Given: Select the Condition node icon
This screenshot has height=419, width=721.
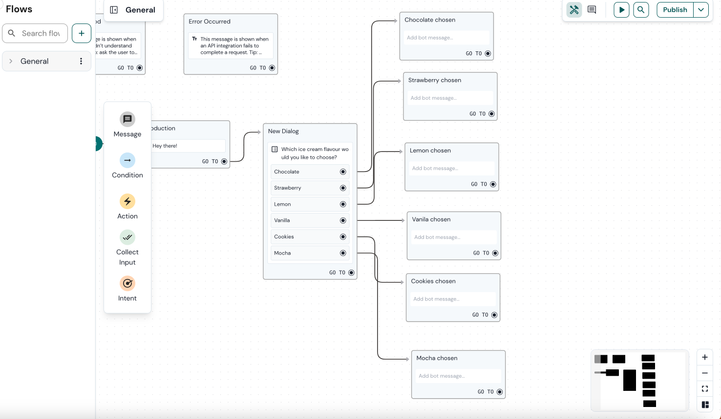Looking at the screenshot, I should click(x=127, y=160).
